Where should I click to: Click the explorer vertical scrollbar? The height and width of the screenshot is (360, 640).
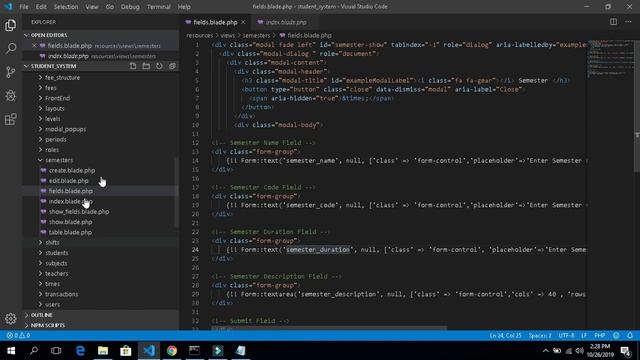176,193
